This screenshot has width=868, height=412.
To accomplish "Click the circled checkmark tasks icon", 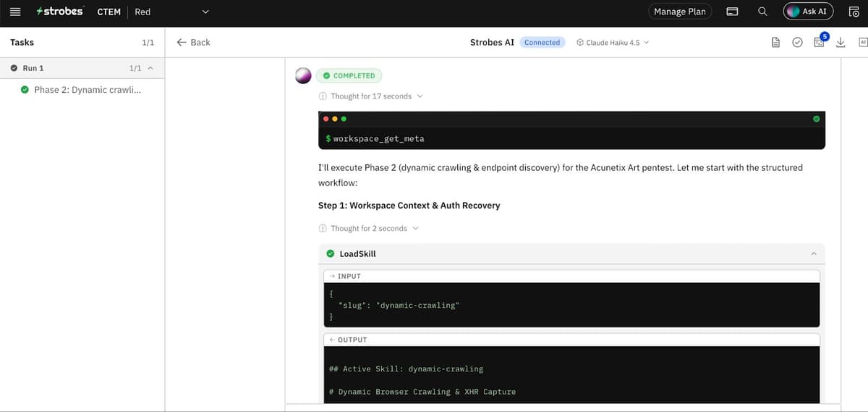I will point(797,43).
